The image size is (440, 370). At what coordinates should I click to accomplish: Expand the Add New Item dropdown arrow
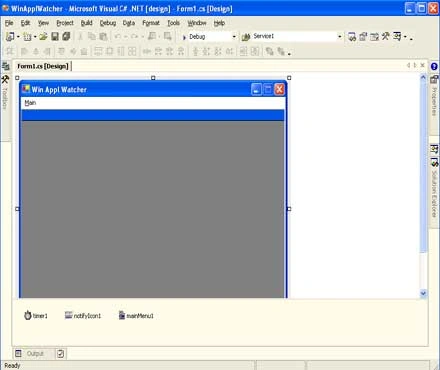[x=35, y=37]
